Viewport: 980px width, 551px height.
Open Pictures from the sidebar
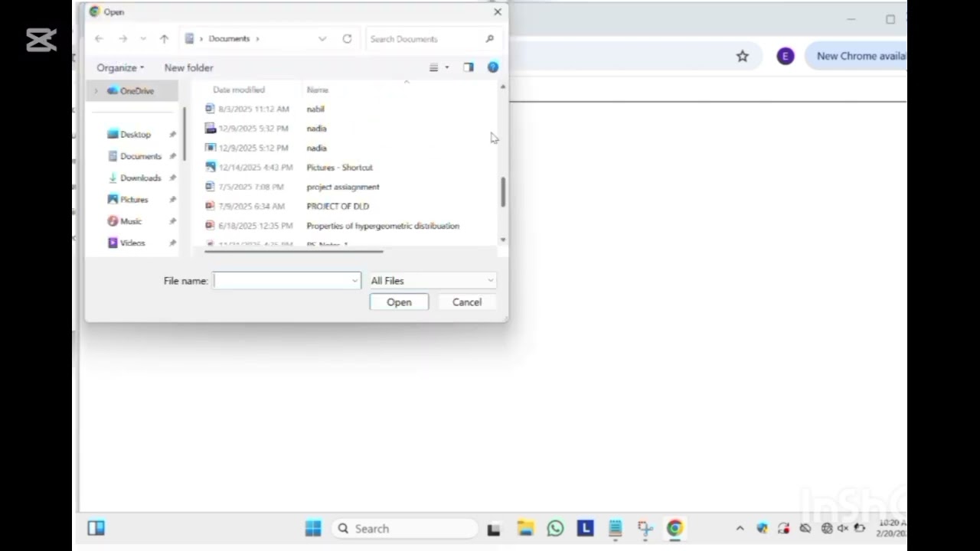tap(134, 200)
